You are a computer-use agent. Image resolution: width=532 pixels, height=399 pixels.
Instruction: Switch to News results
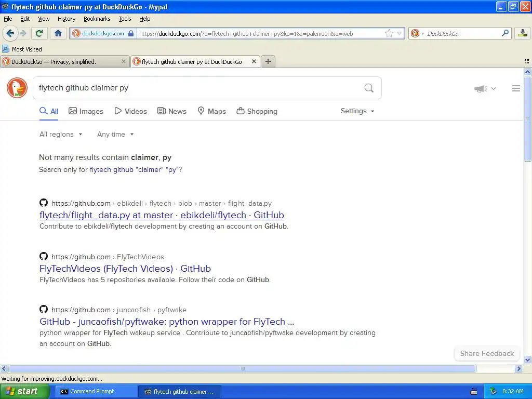click(172, 111)
